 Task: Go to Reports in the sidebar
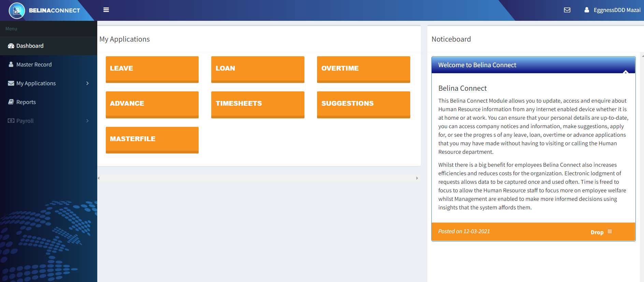point(48,102)
